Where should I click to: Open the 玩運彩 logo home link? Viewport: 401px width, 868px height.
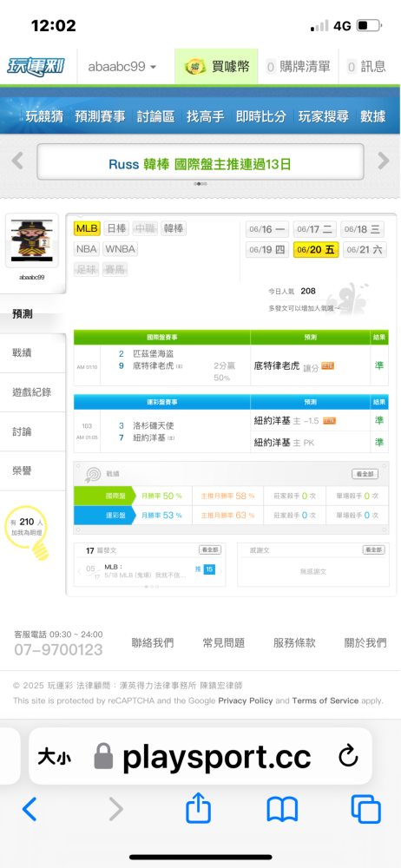click(x=36, y=67)
